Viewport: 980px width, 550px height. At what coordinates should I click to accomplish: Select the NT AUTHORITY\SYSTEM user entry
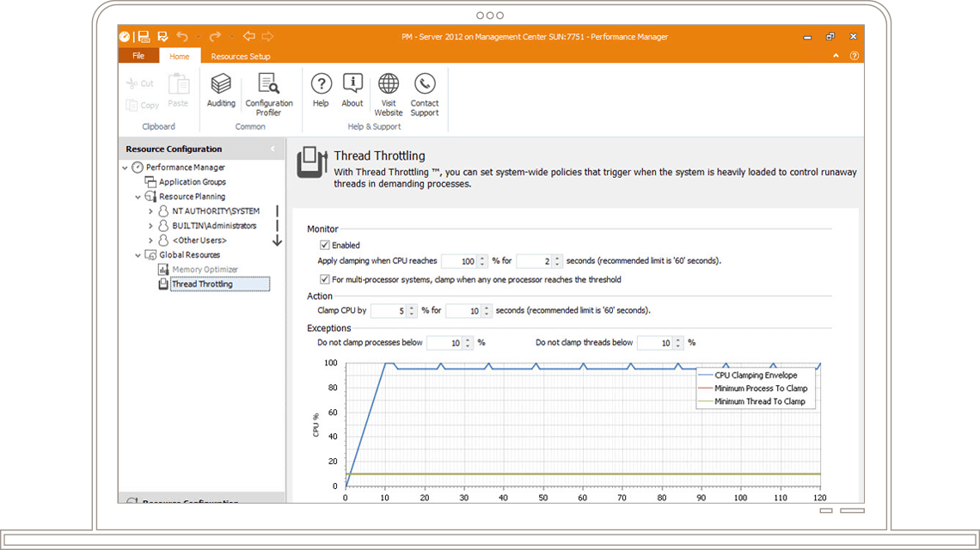(216, 211)
